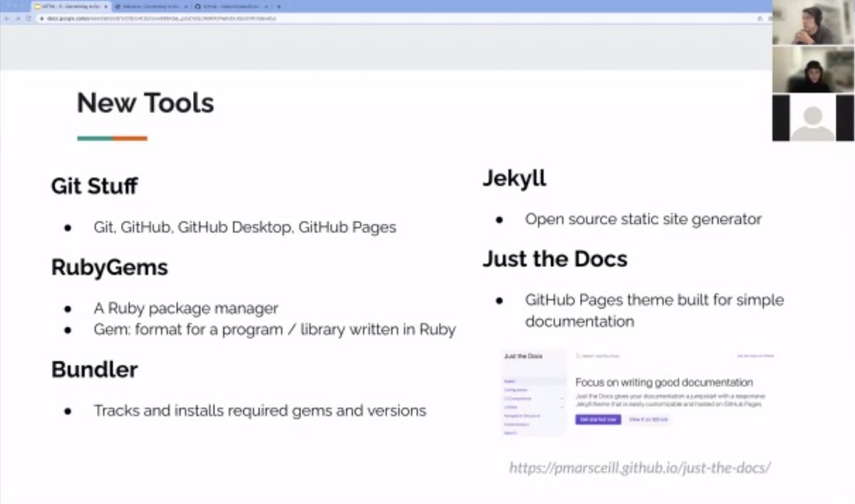Click 'Tracks and installs required gems' bullet
The width and height of the screenshot is (855, 504).
tap(259, 411)
